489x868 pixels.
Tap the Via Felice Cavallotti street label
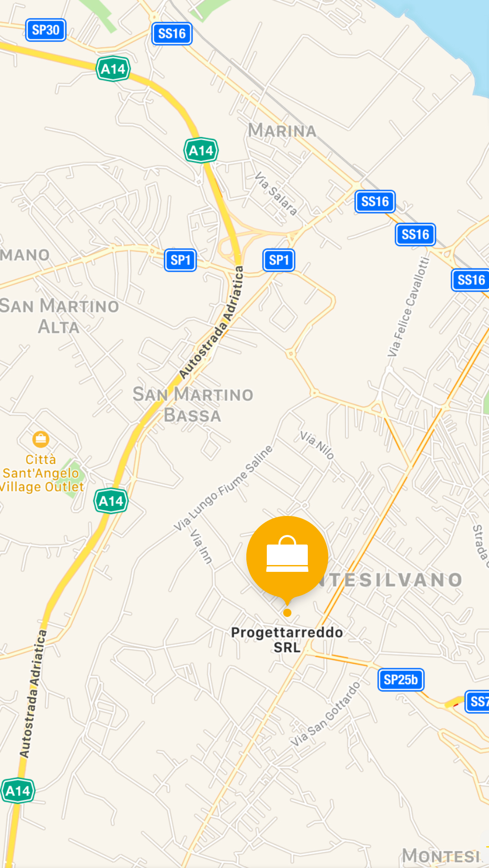point(408,307)
